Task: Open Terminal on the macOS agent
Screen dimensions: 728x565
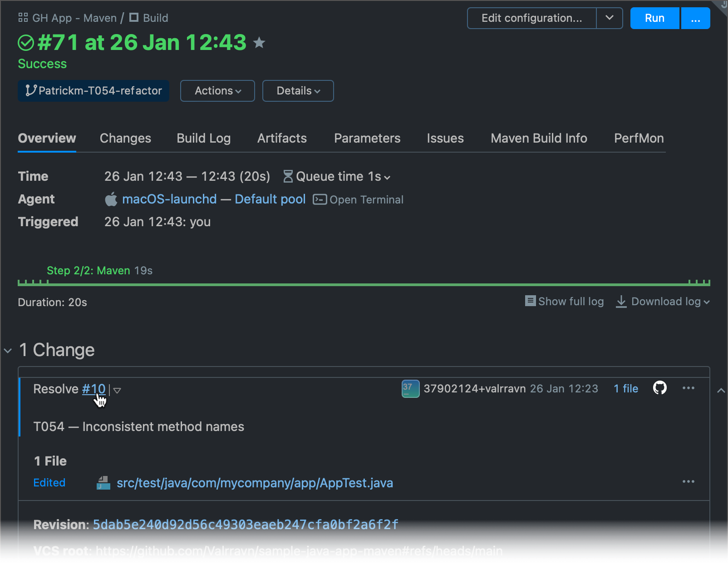Action: pos(358,199)
